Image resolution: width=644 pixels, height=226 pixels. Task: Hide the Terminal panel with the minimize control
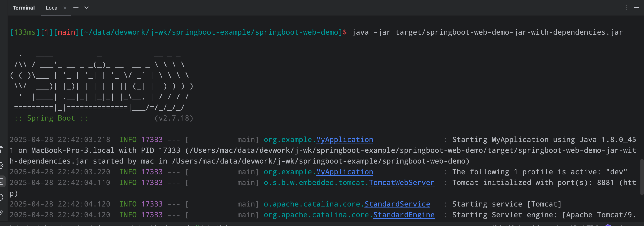point(637,8)
